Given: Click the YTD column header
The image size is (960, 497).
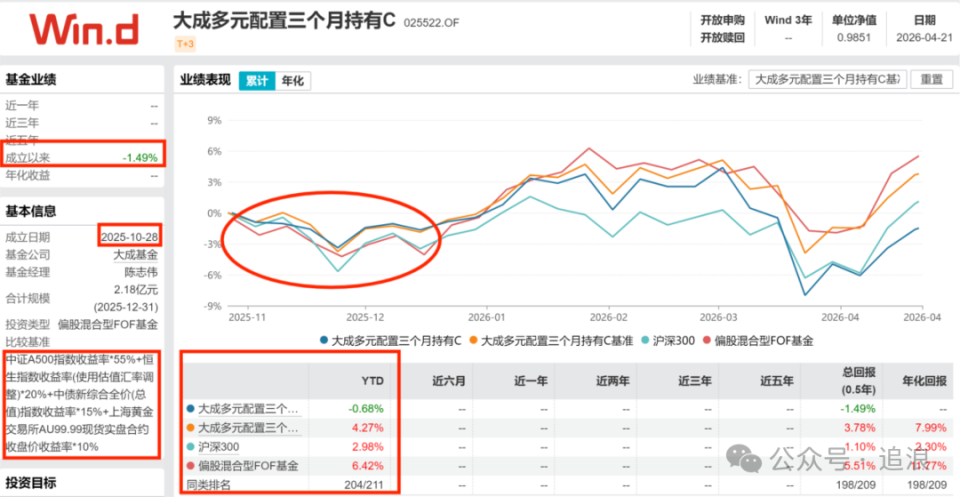Looking at the screenshot, I should point(372,381).
